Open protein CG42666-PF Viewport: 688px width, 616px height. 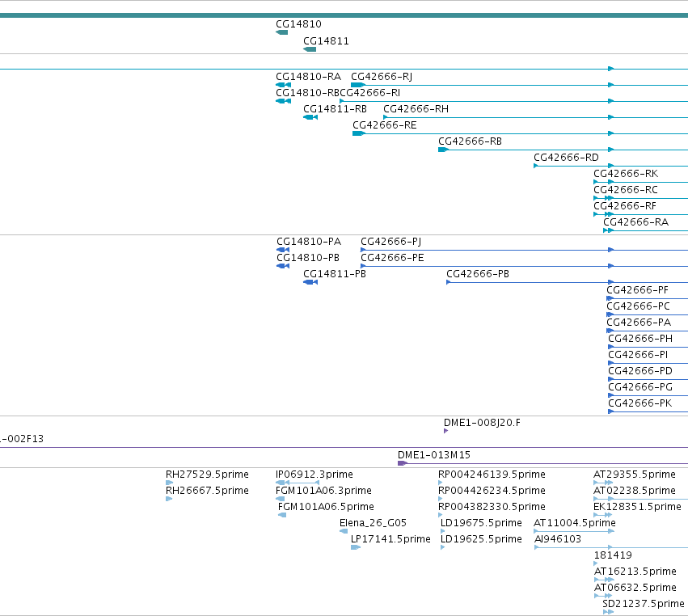tap(638, 290)
